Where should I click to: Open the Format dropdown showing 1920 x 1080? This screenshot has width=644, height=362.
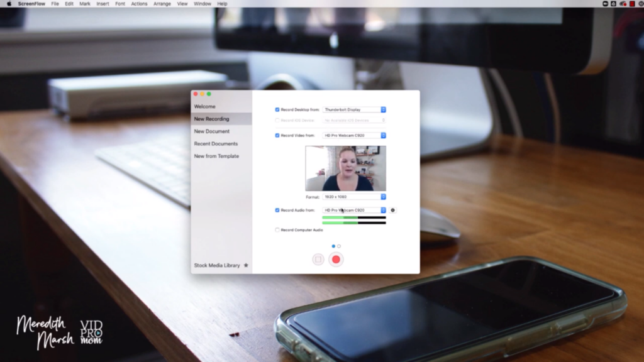tap(354, 197)
